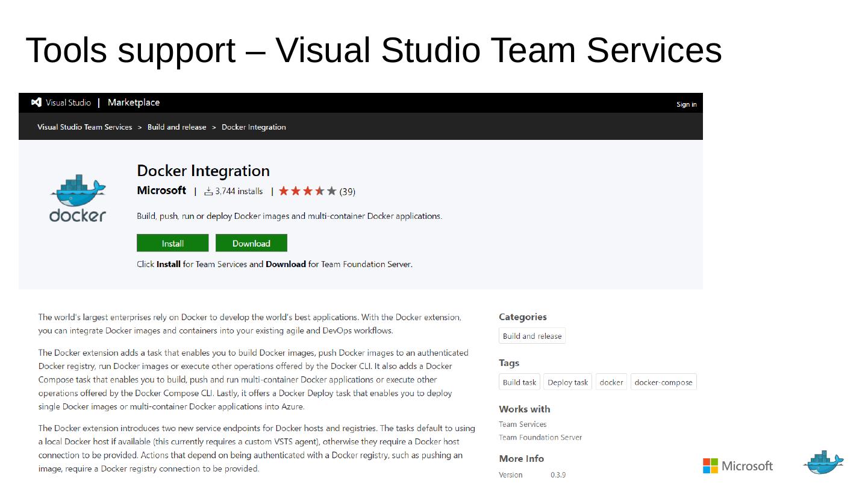868x489 pixels.
Task: Click the Deploy task tag
Action: pos(567,382)
